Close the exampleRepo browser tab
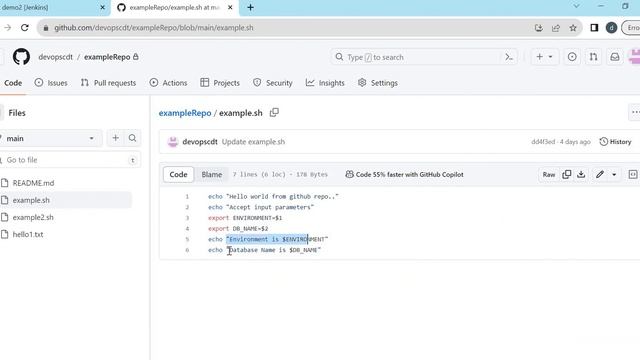640x360 pixels. [x=230, y=7]
